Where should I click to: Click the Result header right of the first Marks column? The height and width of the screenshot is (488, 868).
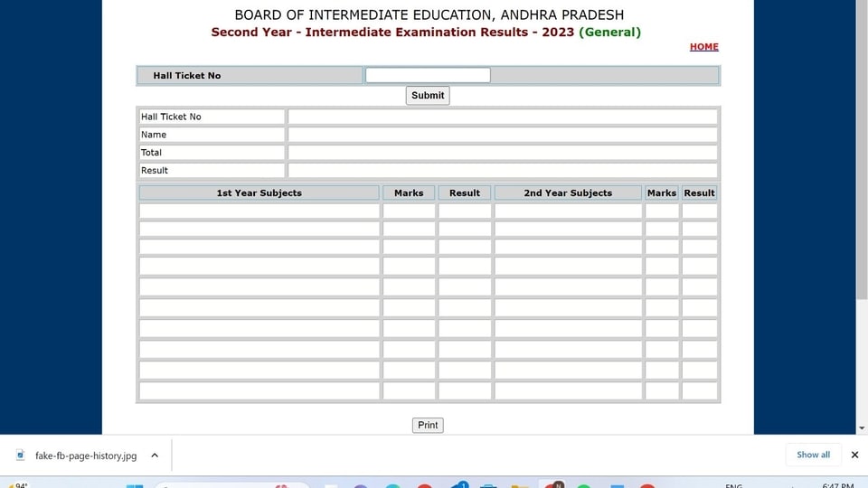[x=465, y=193]
